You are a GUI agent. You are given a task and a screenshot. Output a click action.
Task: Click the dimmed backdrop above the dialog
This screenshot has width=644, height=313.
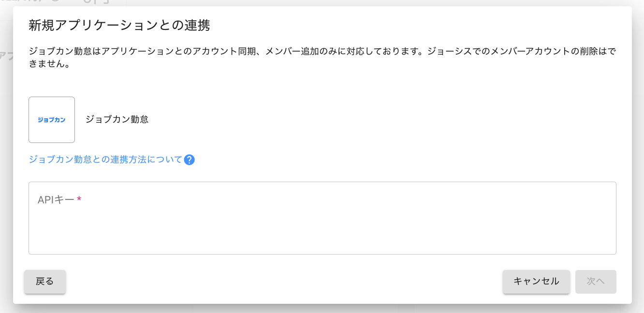(x=290, y=3)
